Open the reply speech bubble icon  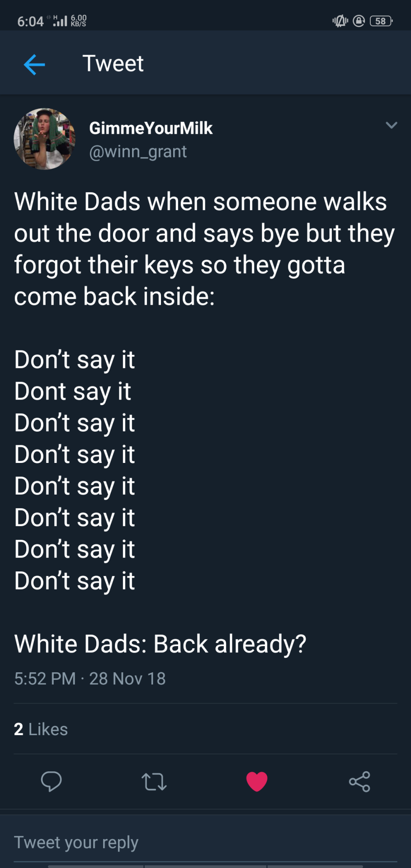pyautogui.click(x=51, y=782)
